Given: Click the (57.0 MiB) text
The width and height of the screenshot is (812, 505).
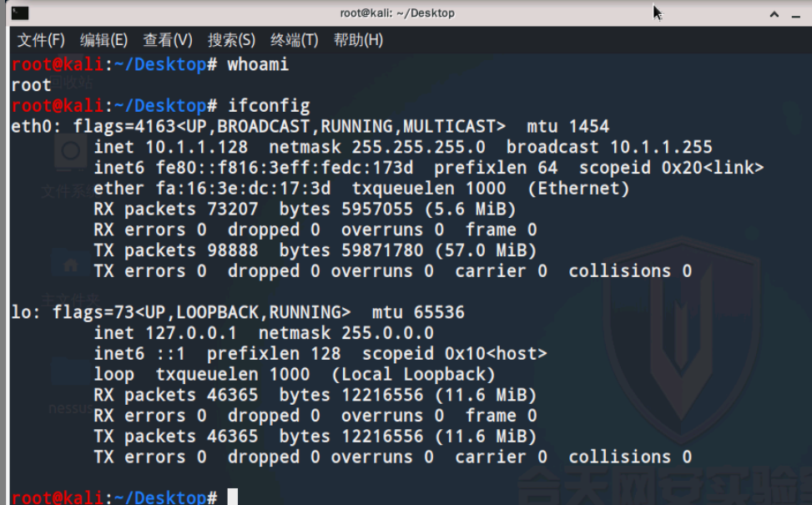Looking at the screenshot, I should coord(485,250).
